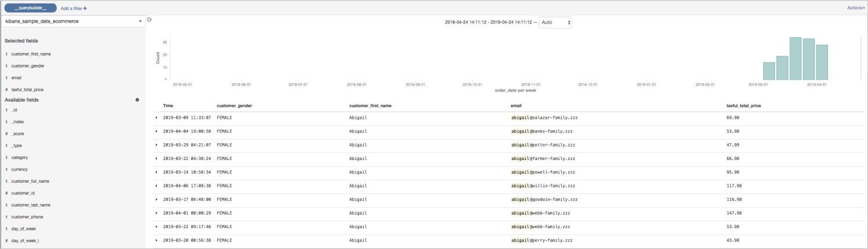Click the email column header
868x249 pixels.
pyautogui.click(x=516, y=105)
